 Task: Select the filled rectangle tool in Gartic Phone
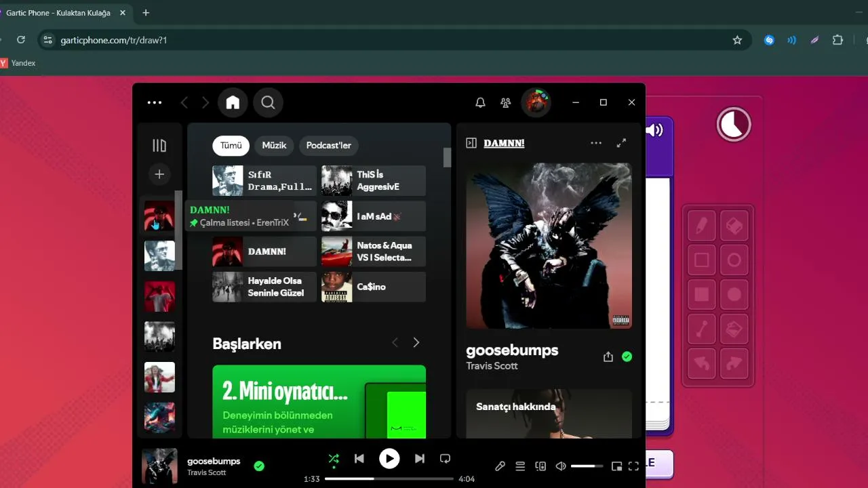click(702, 295)
